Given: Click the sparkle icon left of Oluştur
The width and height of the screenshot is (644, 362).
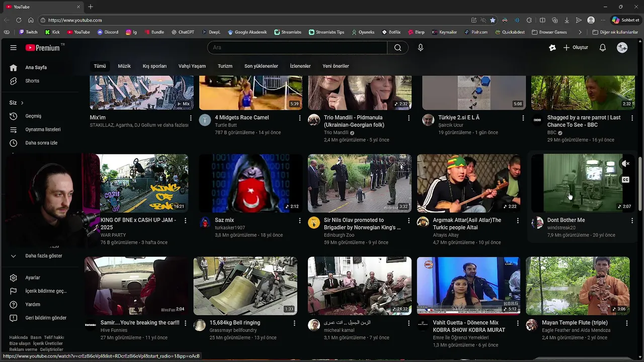Looking at the screenshot, I should tap(552, 48).
